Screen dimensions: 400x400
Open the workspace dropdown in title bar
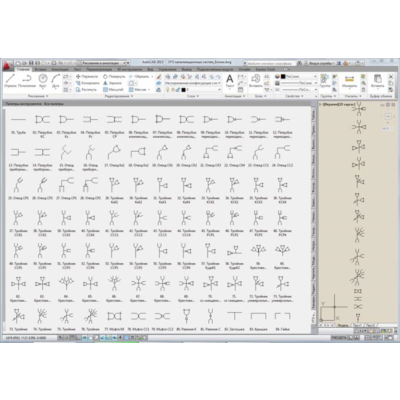coord(103,63)
